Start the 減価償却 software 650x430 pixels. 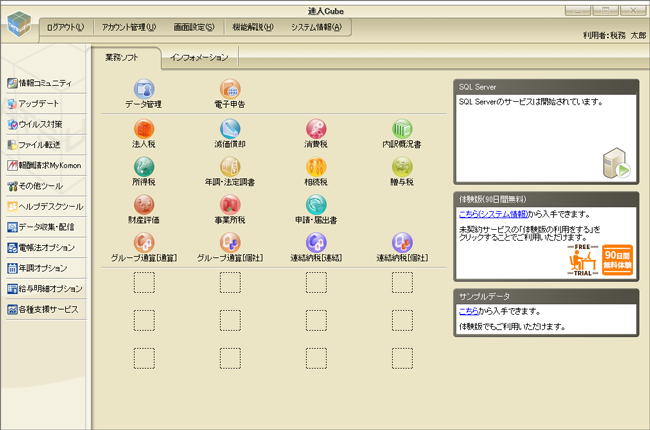point(230,130)
